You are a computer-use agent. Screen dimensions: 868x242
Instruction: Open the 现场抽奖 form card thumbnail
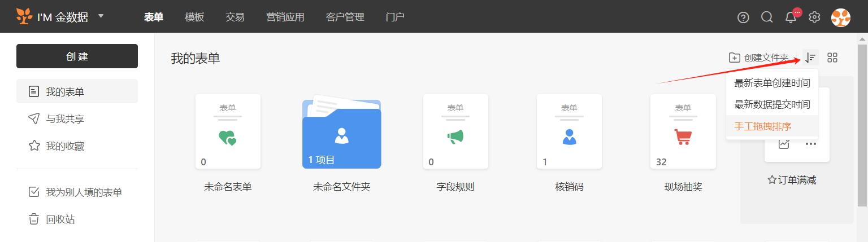(683, 131)
